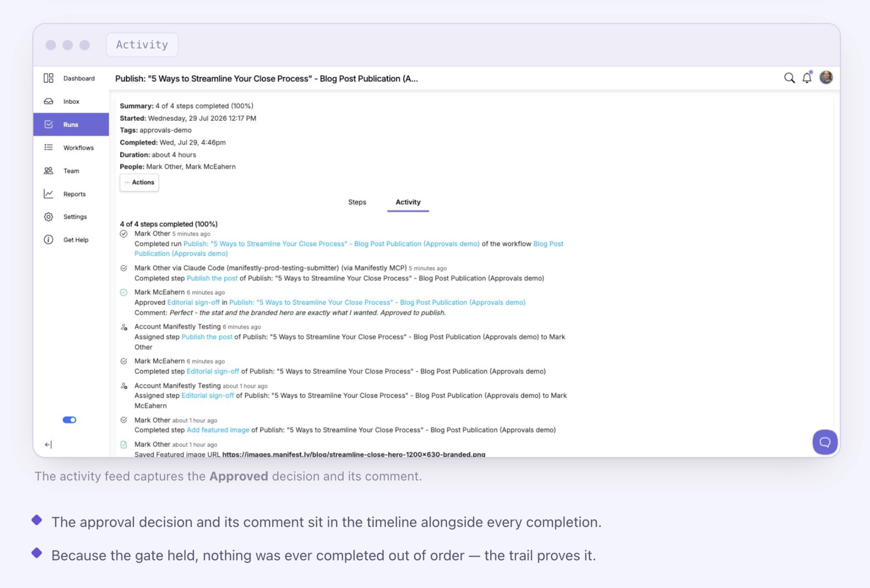The height and width of the screenshot is (588, 870).
Task: Open the chat support bubble
Action: pos(825,442)
